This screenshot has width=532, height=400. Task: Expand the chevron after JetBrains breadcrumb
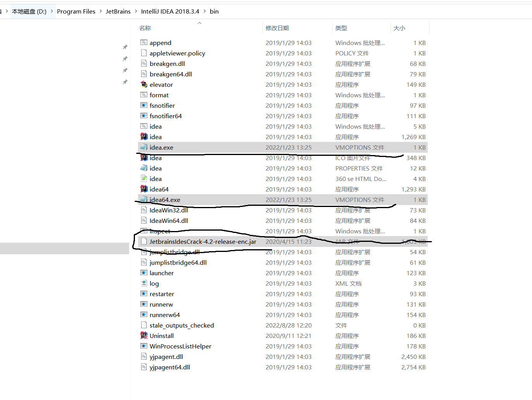[136, 11]
